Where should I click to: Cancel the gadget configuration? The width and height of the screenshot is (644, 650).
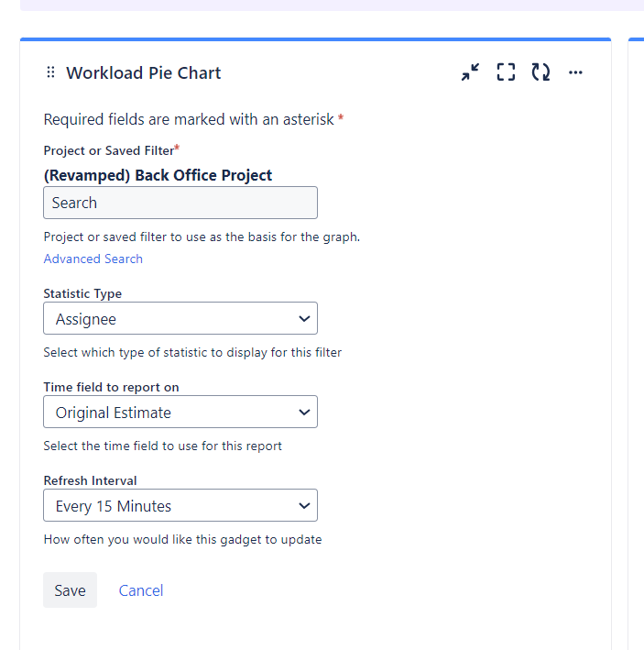point(141,590)
